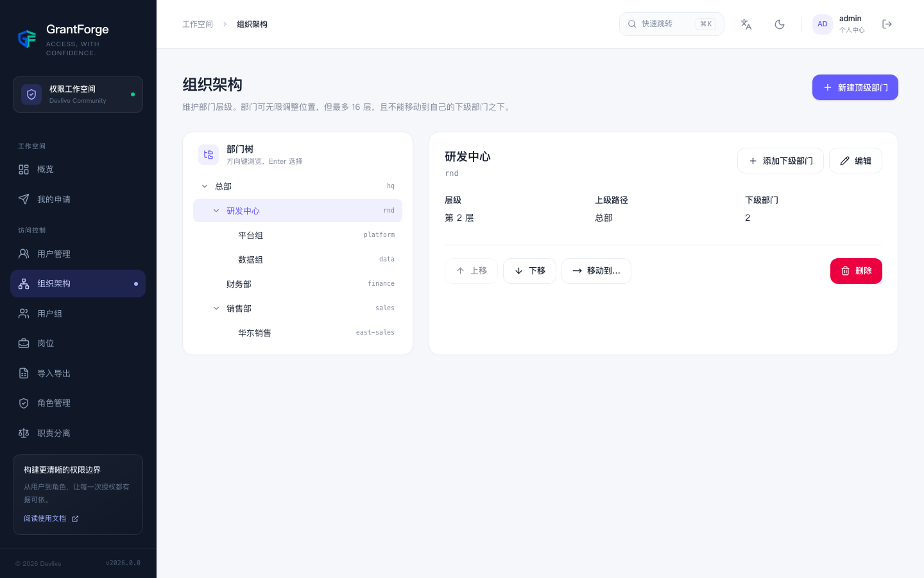The image size is (924, 578).
Task: Collapse the 研发中心 tree node chevron
Action: (x=216, y=211)
